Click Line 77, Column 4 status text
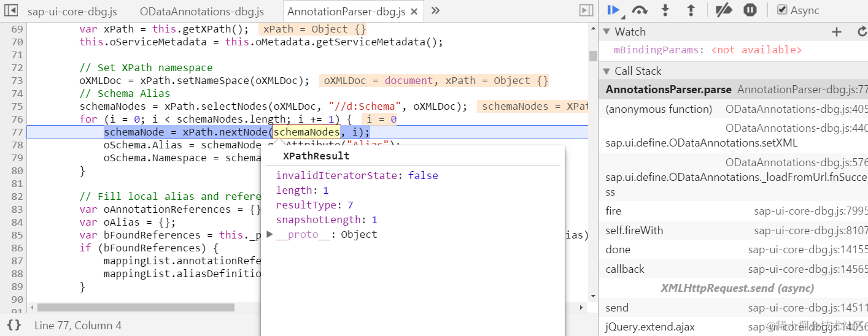The image size is (868, 336). 78,326
